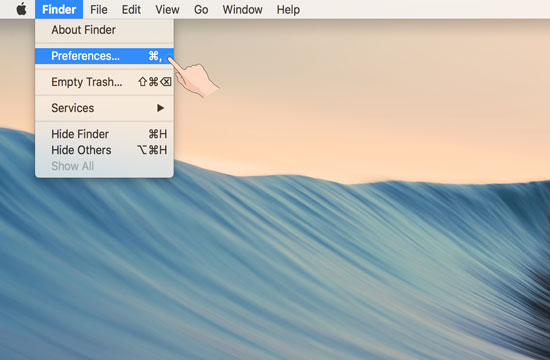Select Preferences… from the Finder menu

click(x=104, y=56)
